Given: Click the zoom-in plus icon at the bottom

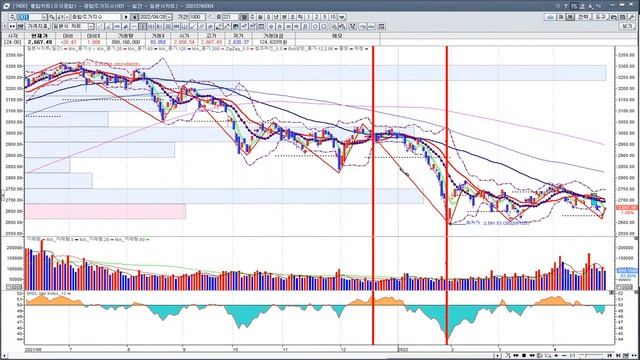Looking at the screenshot, I should tap(556, 356).
